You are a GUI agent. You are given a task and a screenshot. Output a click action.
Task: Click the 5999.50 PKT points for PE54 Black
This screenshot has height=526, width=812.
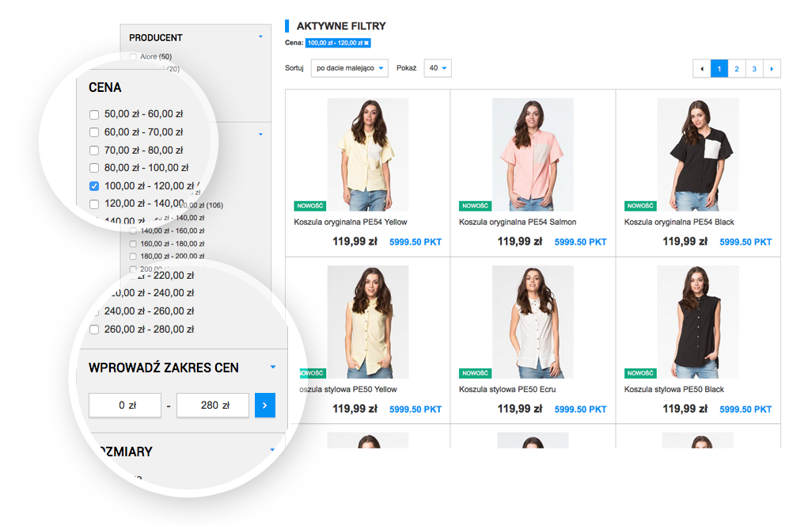(x=746, y=242)
